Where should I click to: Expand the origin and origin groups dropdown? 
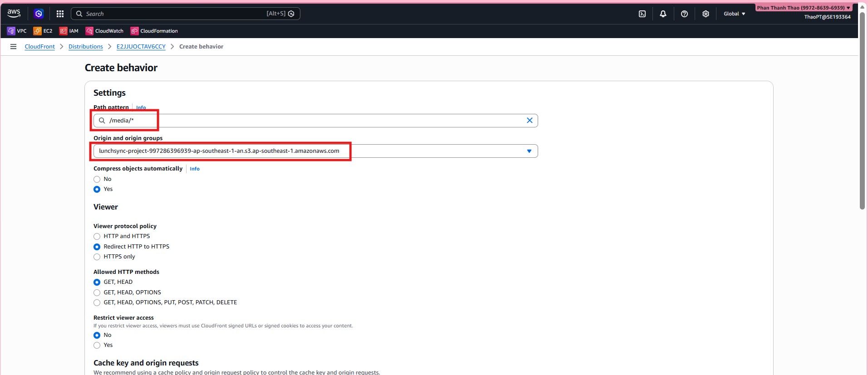pos(529,151)
